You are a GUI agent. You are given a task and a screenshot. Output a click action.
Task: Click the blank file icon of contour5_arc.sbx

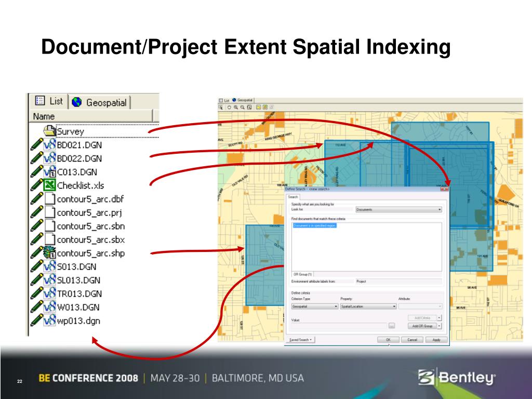tap(49, 240)
